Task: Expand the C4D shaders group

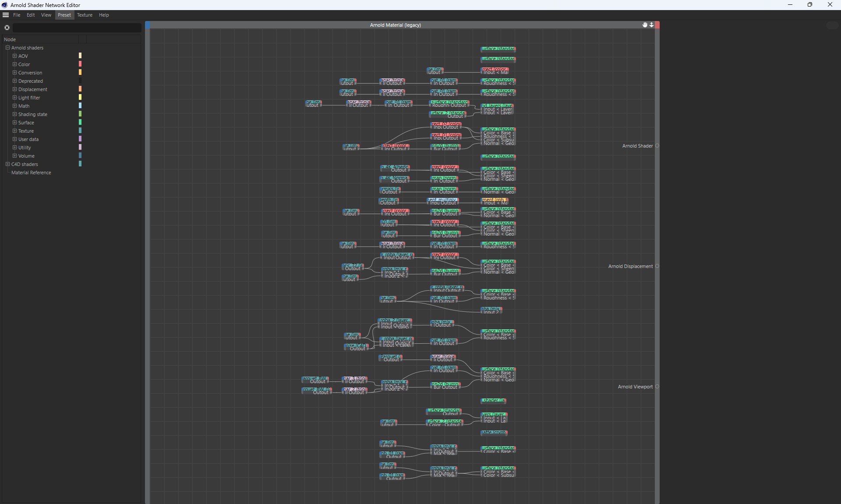Action: pos(7,164)
